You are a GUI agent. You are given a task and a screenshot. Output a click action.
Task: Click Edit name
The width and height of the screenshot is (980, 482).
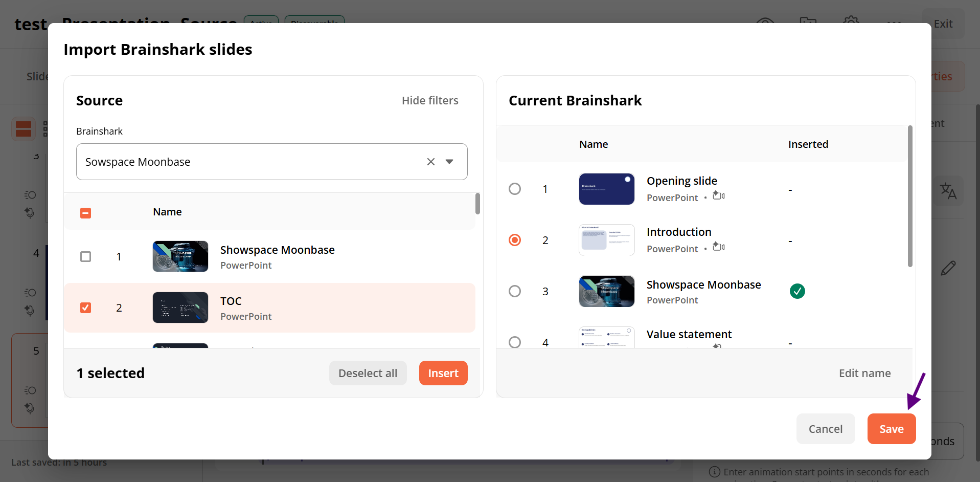click(864, 373)
